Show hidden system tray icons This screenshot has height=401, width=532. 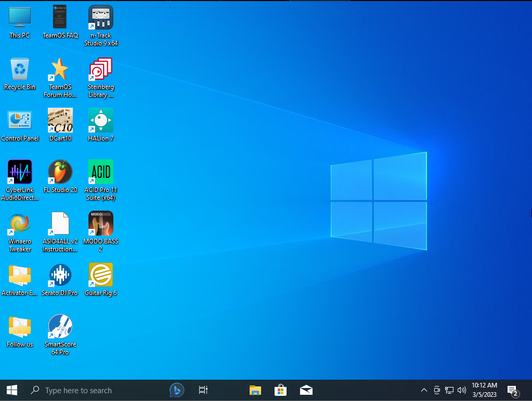424,391
